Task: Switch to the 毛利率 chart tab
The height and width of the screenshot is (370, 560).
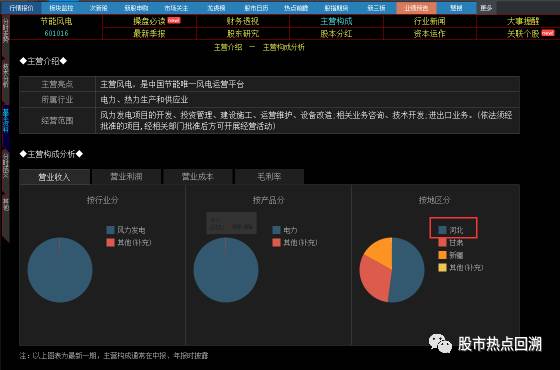Action: pos(269,177)
